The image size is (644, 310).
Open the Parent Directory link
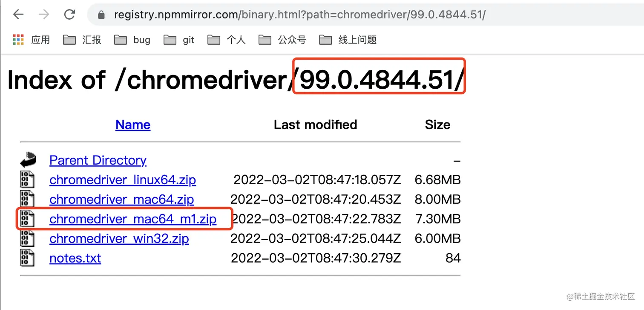[98, 160]
